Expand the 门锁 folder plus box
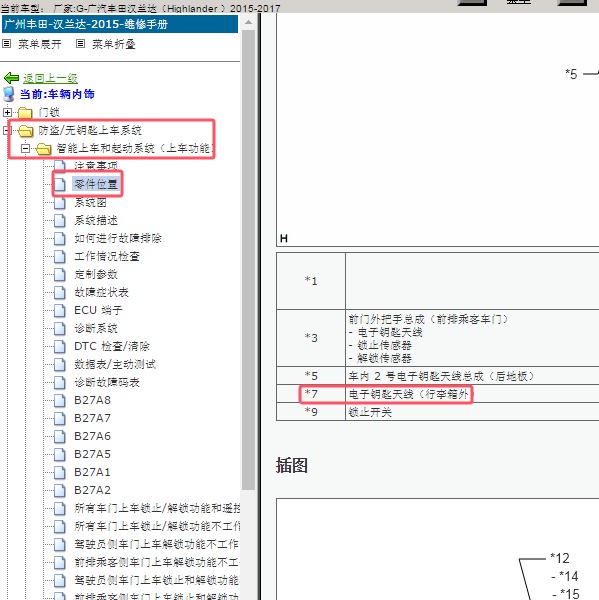Viewport: 599px width, 600px height. point(7,112)
